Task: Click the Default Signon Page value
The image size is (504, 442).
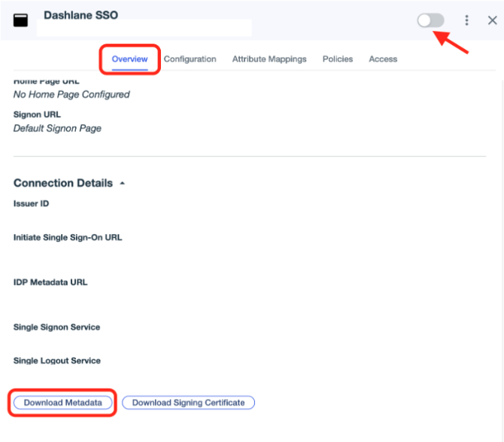Action: 57,129
